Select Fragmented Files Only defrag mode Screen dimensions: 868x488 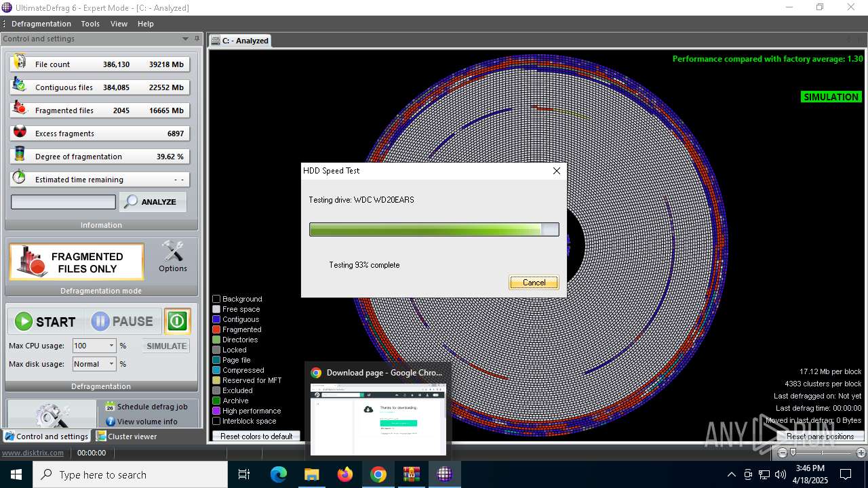(77, 262)
